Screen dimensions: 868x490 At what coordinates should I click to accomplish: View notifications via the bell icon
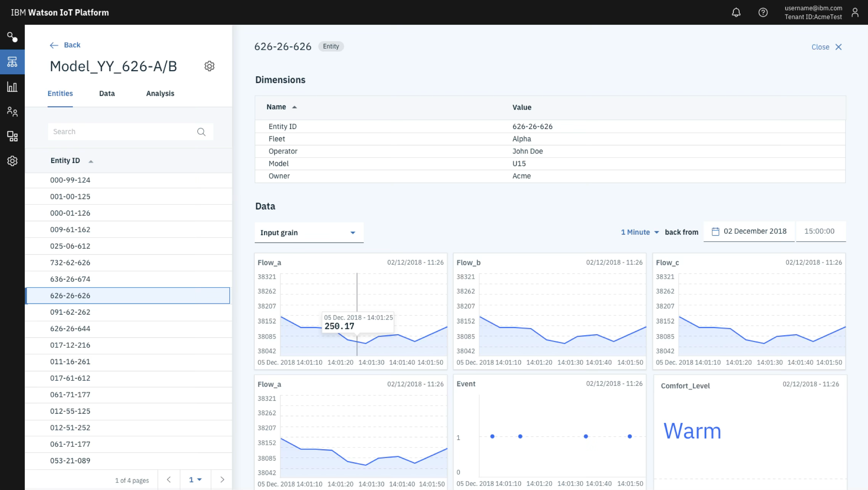pyautogui.click(x=736, y=12)
